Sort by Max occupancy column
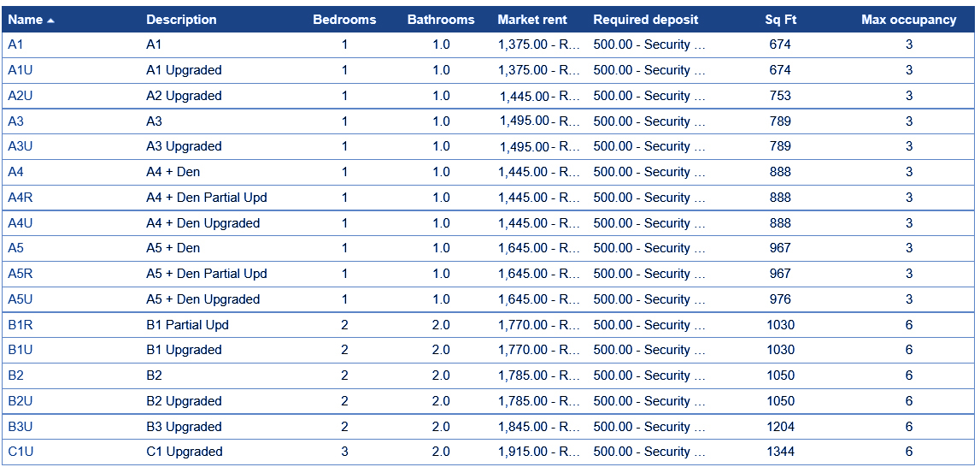 point(909,20)
